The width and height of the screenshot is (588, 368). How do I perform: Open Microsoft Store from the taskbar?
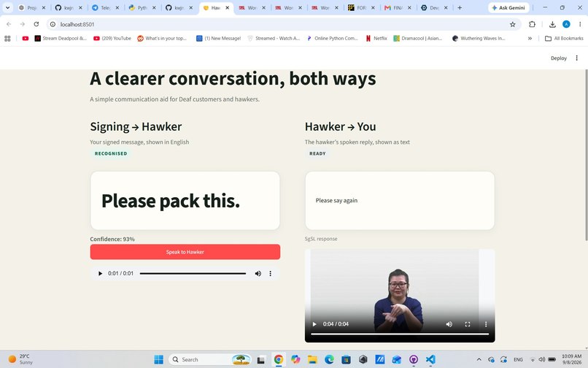(x=346, y=359)
